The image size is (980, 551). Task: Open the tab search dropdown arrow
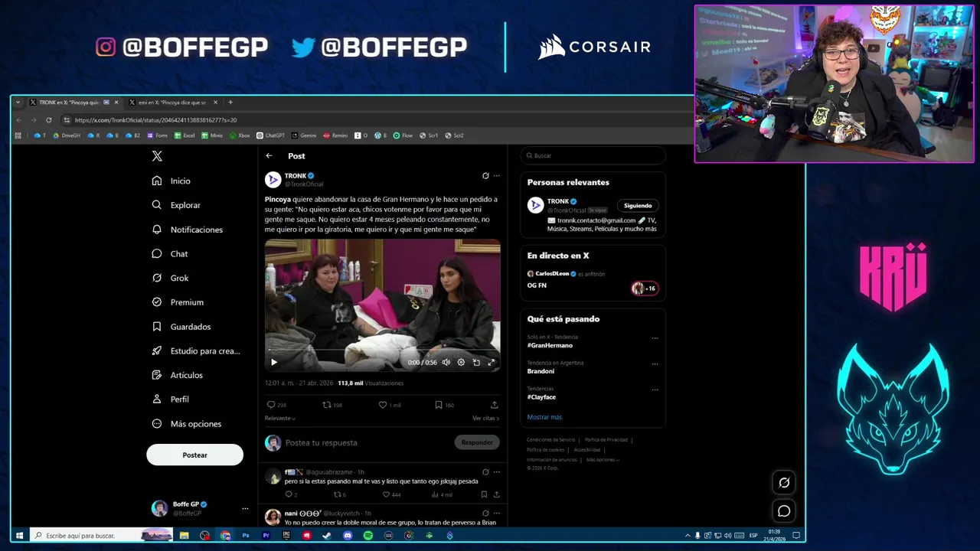click(x=18, y=103)
